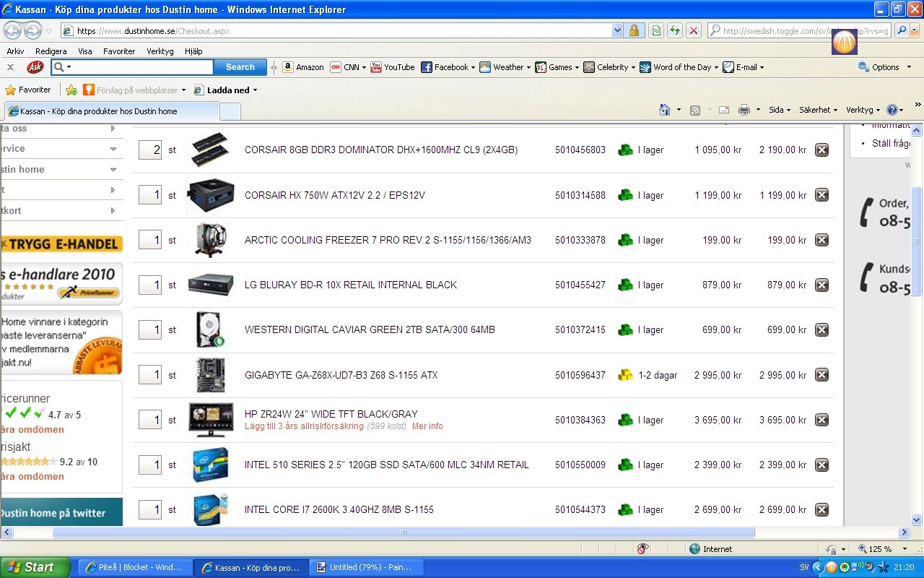Open the Intel Core i7 2600K product link
The height and width of the screenshot is (578, 924).
[339, 509]
